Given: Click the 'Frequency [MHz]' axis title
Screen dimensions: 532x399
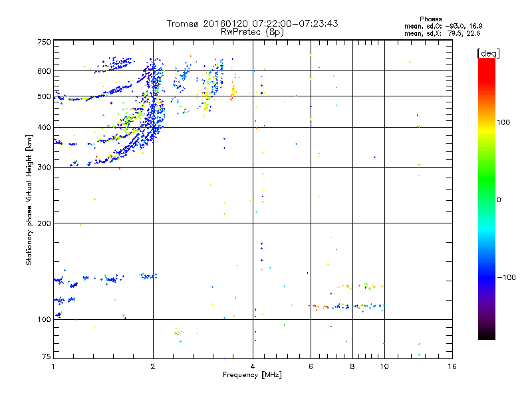Looking at the screenshot, I should coord(252,375).
